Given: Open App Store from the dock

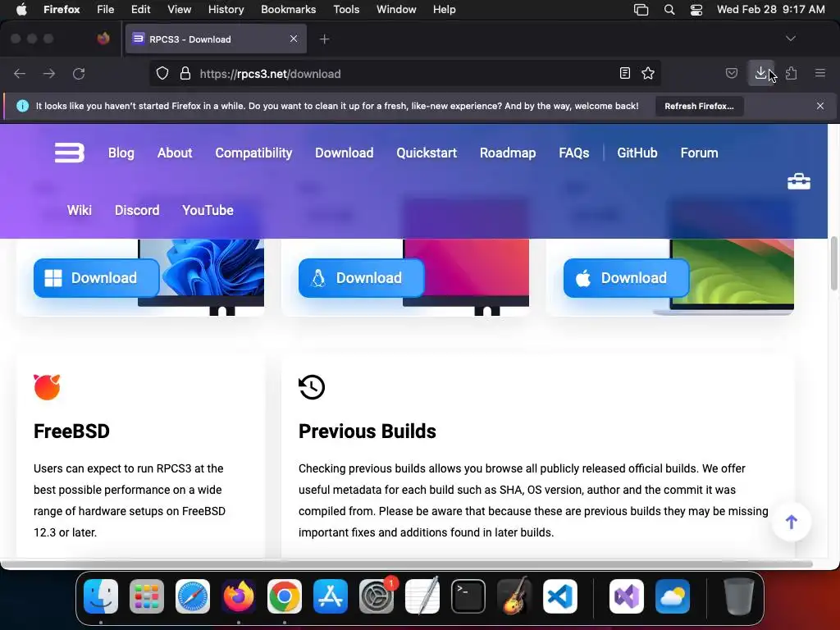Looking at the screenshot, I should point(331,596).
